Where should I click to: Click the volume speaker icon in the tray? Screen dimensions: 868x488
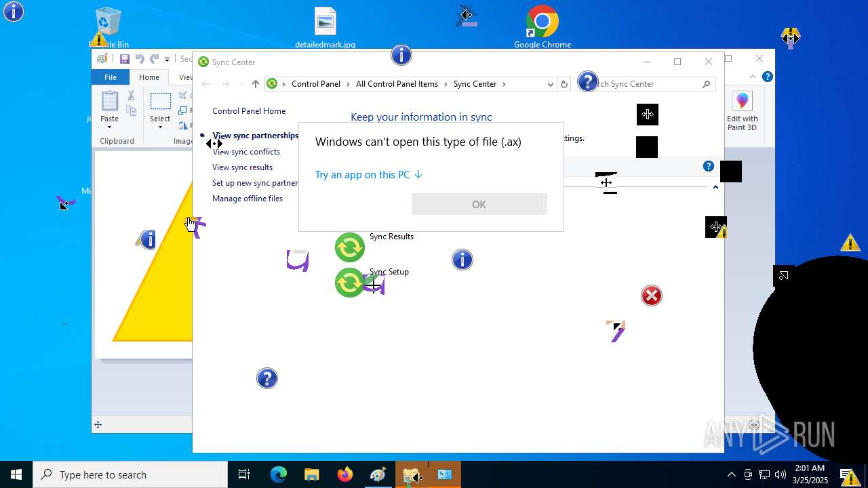(781, 474)
